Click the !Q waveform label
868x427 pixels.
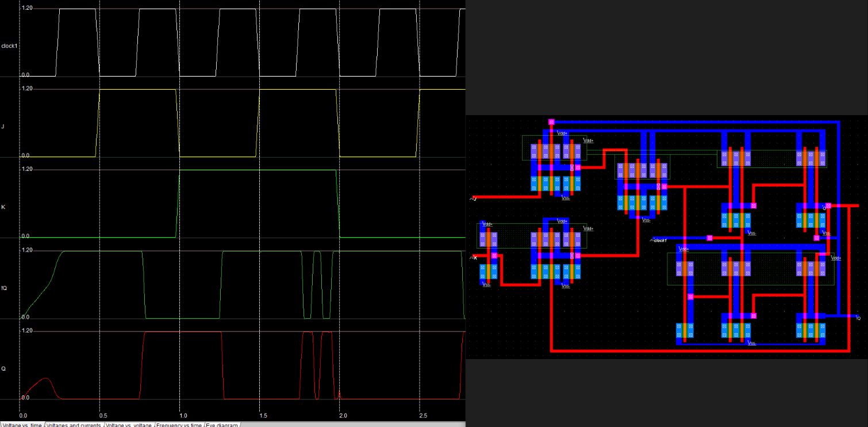pos(5,287)
